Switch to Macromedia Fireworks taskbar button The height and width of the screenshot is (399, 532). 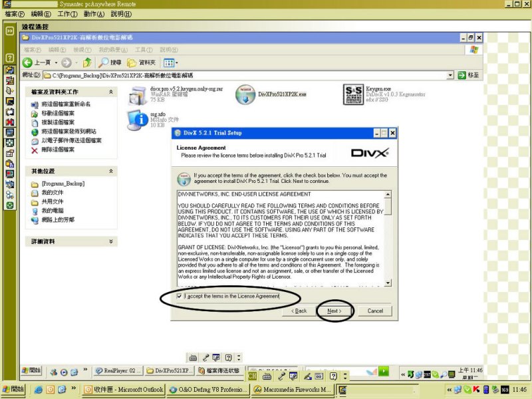[x=292, y=390]
